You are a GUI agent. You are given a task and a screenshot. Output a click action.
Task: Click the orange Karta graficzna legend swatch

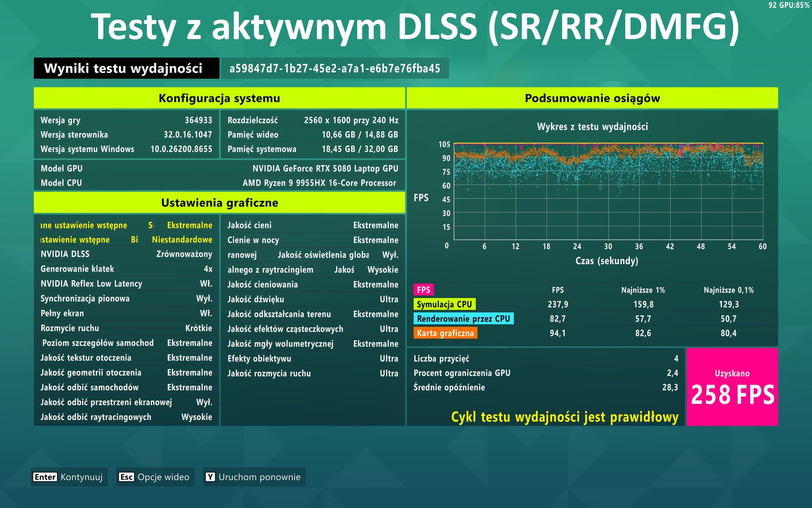(x=445, y=333)
